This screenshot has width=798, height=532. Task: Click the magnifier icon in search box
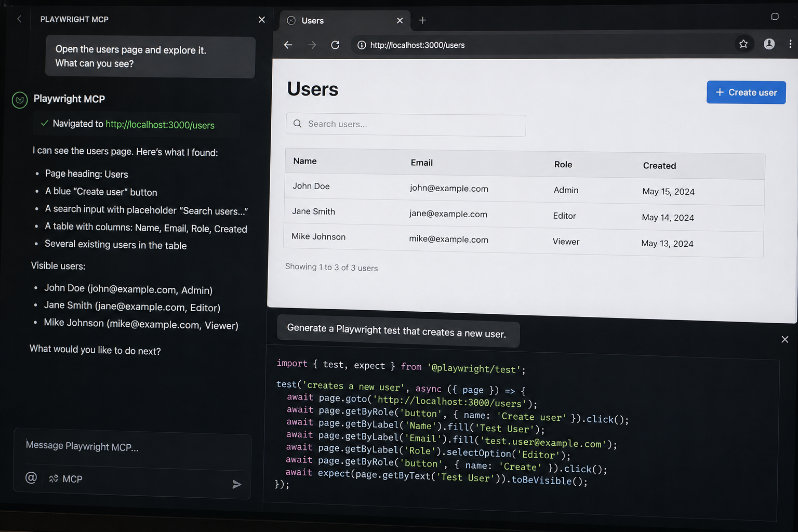click(298, 124)
